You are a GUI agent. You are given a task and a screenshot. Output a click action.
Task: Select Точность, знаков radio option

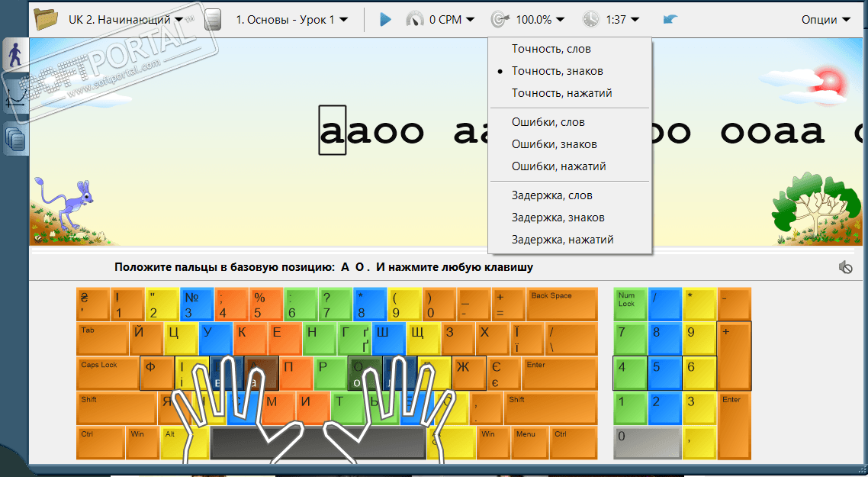[x=571, y=71]
